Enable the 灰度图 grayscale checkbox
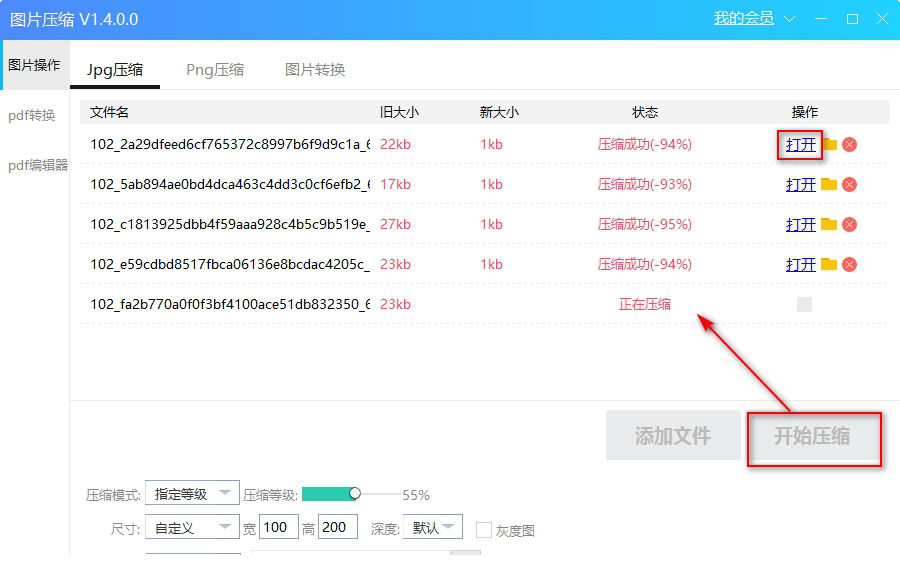Image resolution: width=900 pixels, height=577 pixels. [x=484, y=530]
